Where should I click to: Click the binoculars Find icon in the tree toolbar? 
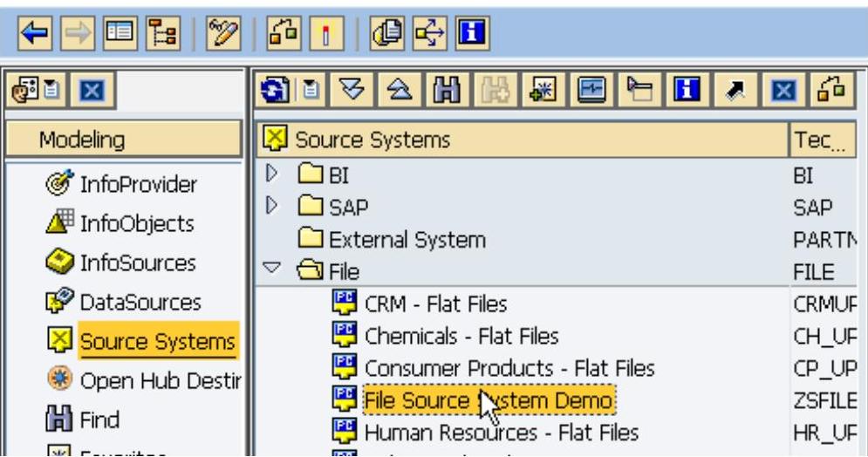[447, 90]
